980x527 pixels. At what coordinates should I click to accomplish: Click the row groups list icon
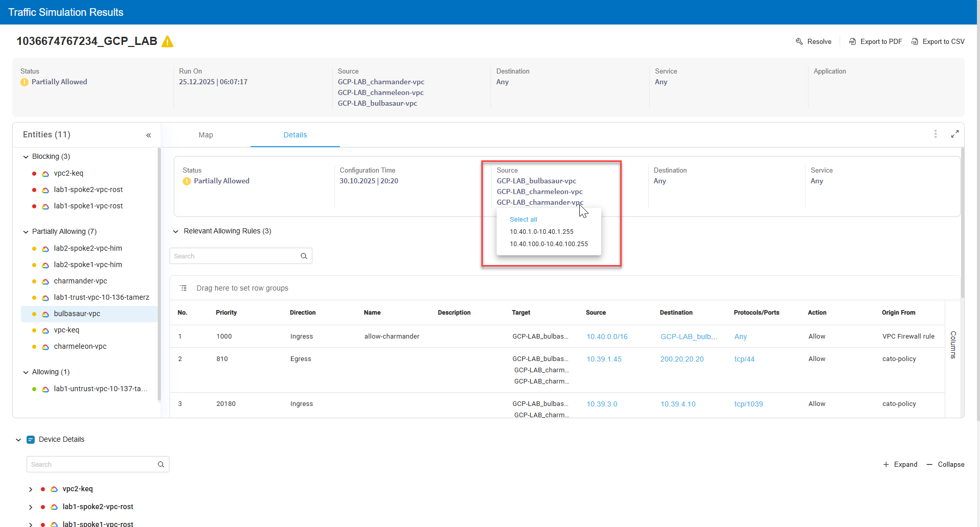pos(184,288)
